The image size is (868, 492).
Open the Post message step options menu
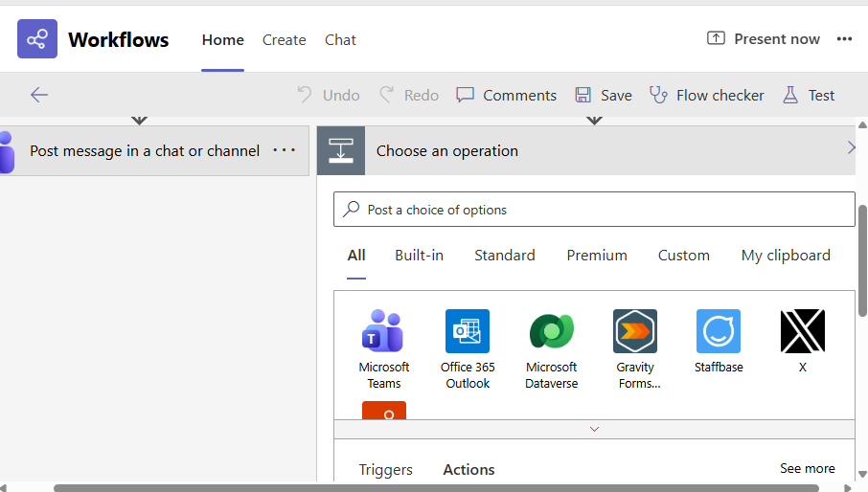pos(285,150)
